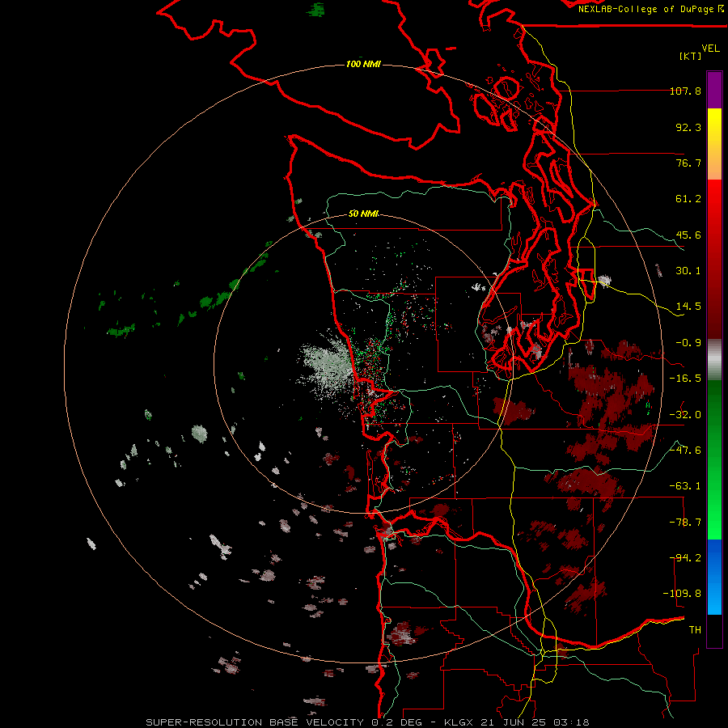The image size is (728, 728).
Task: Click the blue segment of the velocity color bar
Action: (714, 577)
